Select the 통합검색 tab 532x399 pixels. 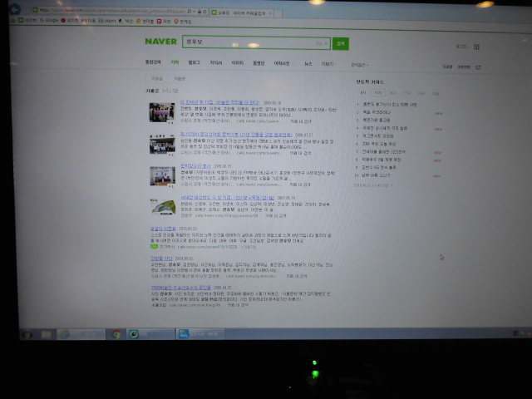click(153, 63)
